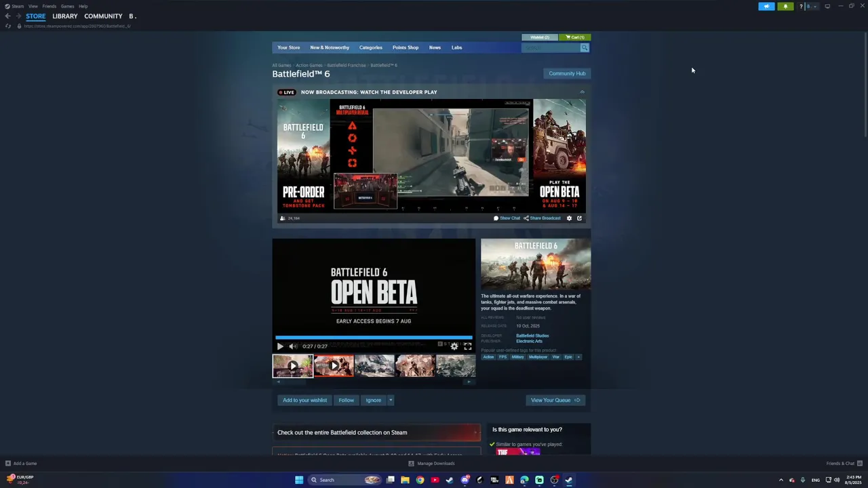Ignore this game
Screen dimensions: 868x488
374,400
